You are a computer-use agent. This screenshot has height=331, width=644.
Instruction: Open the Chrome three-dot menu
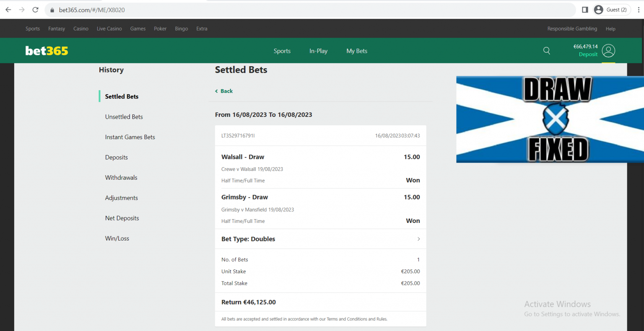coord(639,10)
